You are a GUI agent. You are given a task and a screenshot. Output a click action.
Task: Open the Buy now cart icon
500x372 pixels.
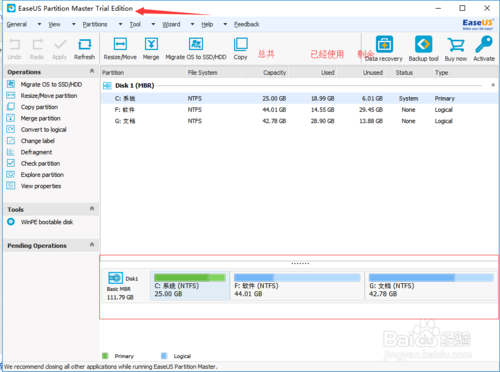point(456,45)
